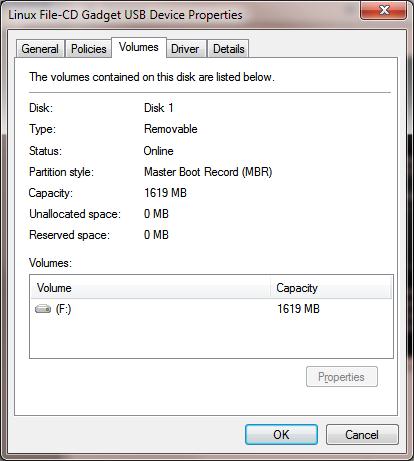Dismiss dialog using Cancel button
This screenshot has width=414, height=461.
point(362,435)
